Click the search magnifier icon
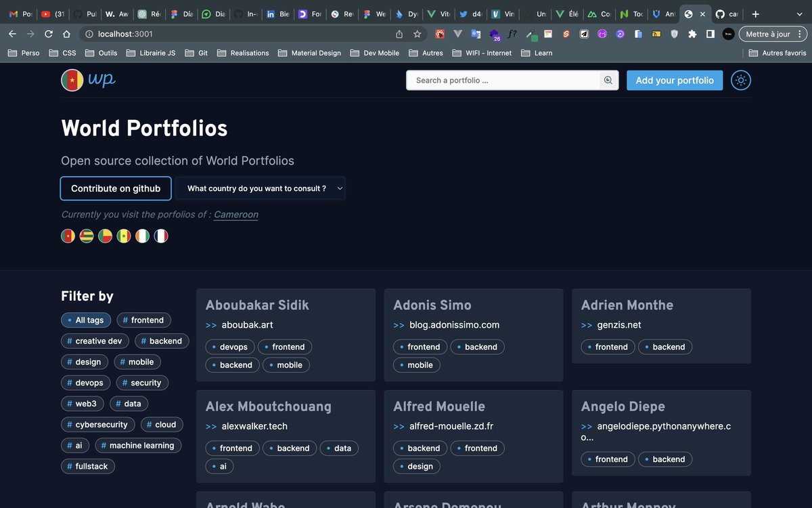The image size is (812, 508). click(x=608, y=80)
